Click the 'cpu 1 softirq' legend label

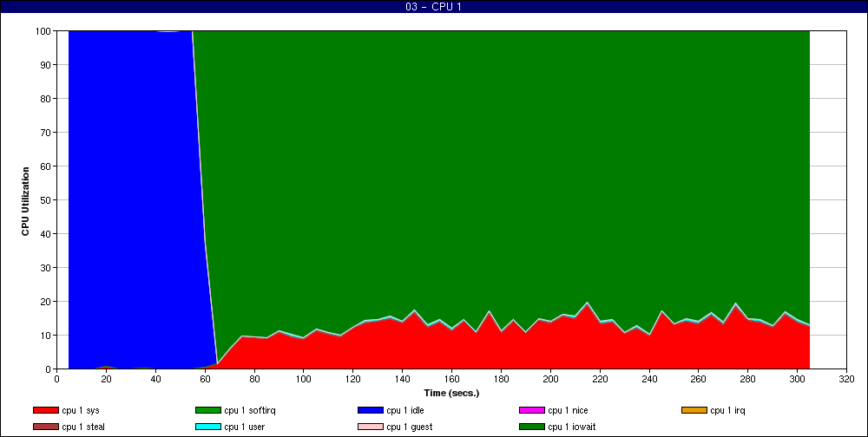point(250,410)
